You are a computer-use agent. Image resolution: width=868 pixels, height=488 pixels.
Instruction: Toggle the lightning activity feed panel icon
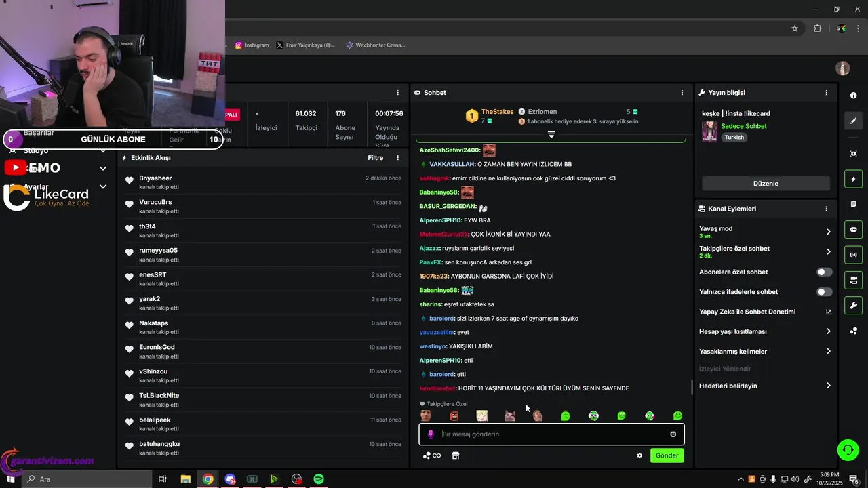[x=853, y=179]
